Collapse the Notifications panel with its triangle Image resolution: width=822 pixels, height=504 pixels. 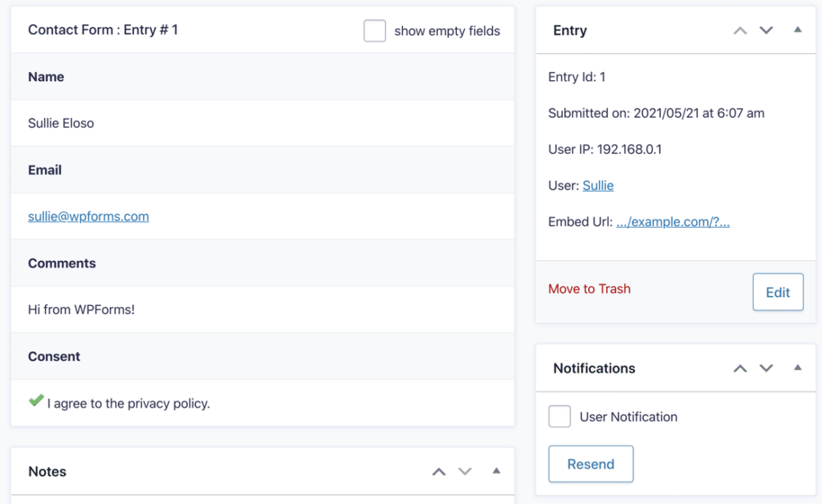pos(797,368)
